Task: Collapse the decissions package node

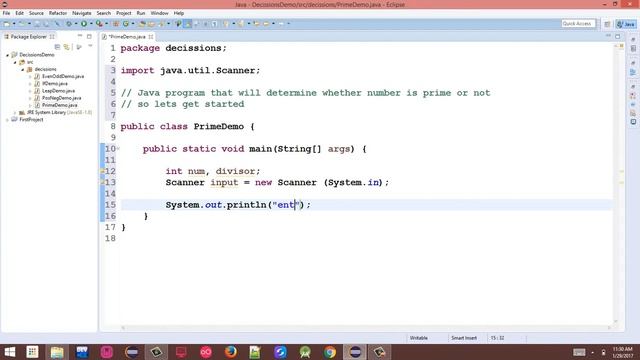Action: [x=22, y=69]
